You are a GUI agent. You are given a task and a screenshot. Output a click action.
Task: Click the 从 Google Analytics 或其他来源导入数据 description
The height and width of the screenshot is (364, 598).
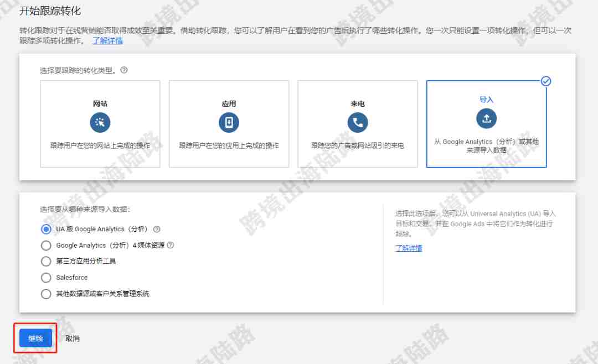pyautogui.click(x=486, y=146)
